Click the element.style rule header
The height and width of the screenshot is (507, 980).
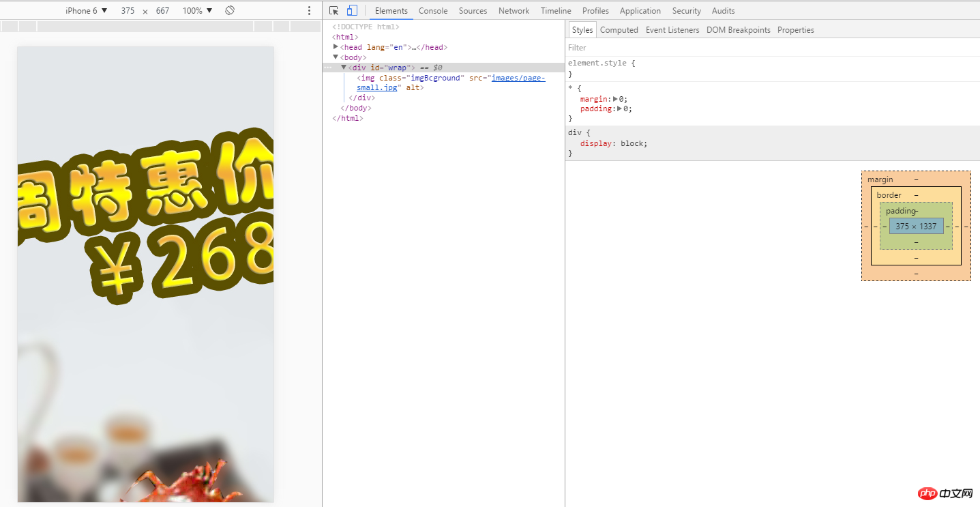pos(602,63)
